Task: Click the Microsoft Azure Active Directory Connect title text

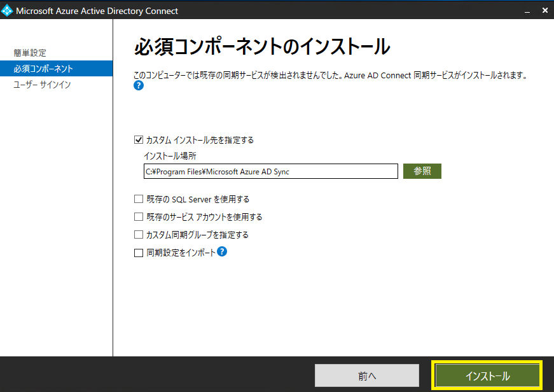Action: pyautogui.click(x=97, y=11)
